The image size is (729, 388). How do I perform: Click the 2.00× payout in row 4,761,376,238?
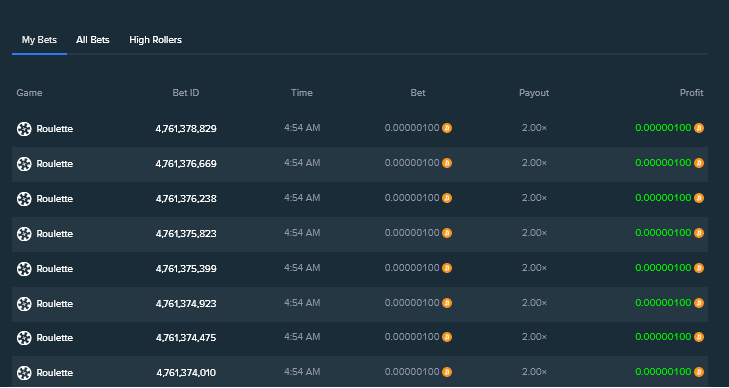(534, 198)
